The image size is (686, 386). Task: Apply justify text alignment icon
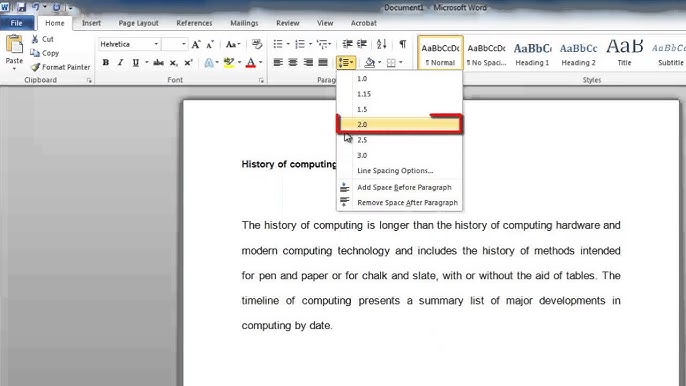[x=323, y=63]
